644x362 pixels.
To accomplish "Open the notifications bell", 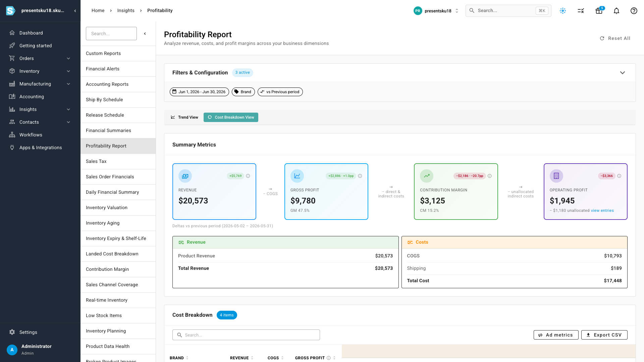I will pyautogui.click(x=616, y=11).
